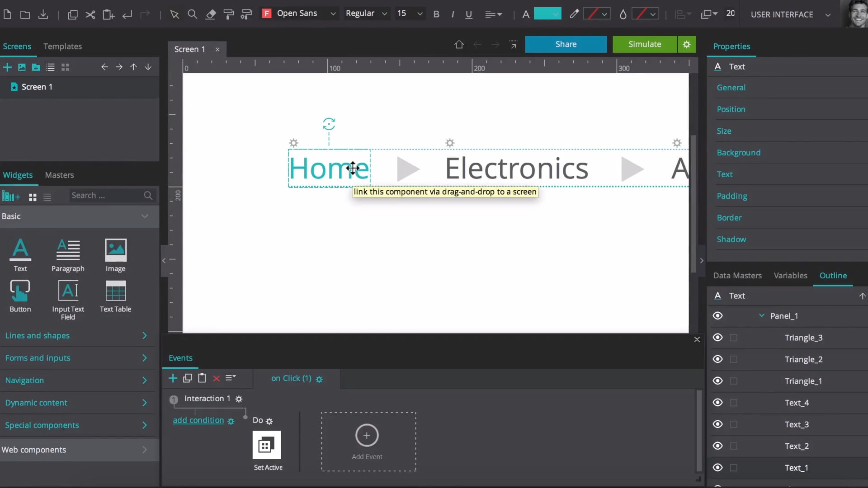The image size is (868, 488).
Task: Click the Set Active action icon
Action: click(267, 445)
